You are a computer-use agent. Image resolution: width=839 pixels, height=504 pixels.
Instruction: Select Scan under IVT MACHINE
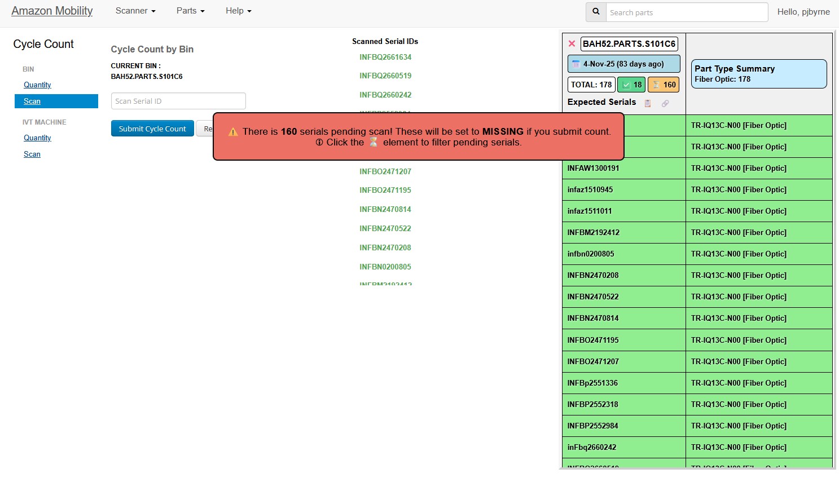[32, 154]
